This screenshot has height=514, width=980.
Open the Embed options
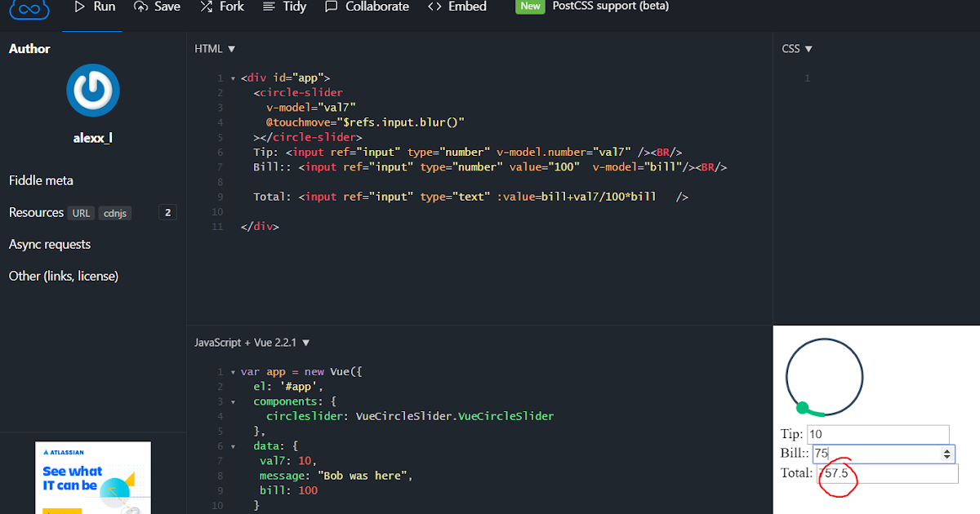(456, 7)
